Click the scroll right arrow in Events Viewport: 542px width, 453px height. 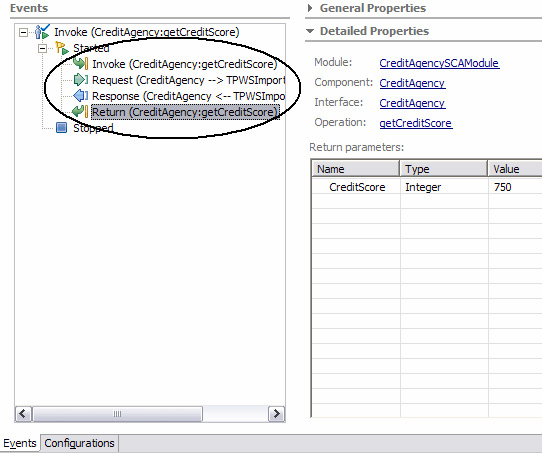coord(276,414)
